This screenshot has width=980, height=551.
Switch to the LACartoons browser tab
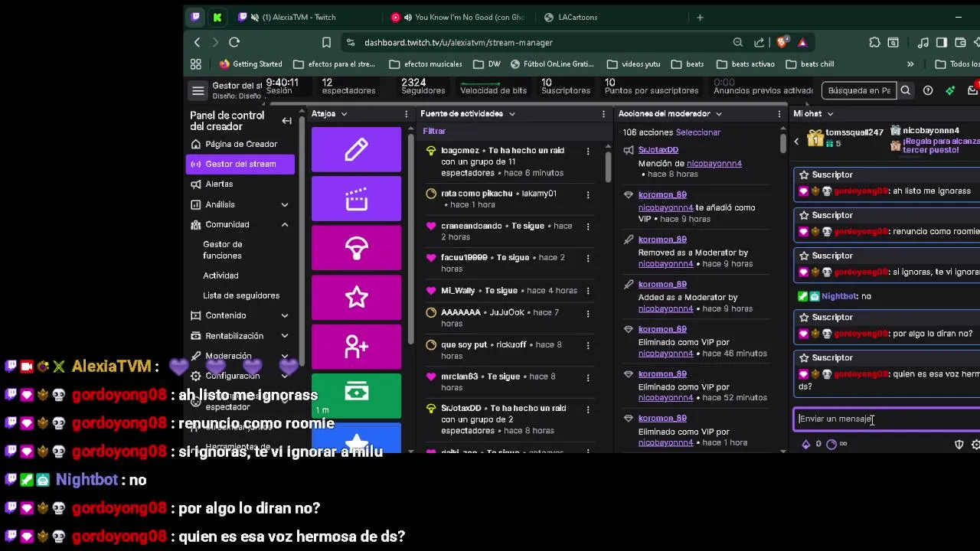(x=611, y=17)
